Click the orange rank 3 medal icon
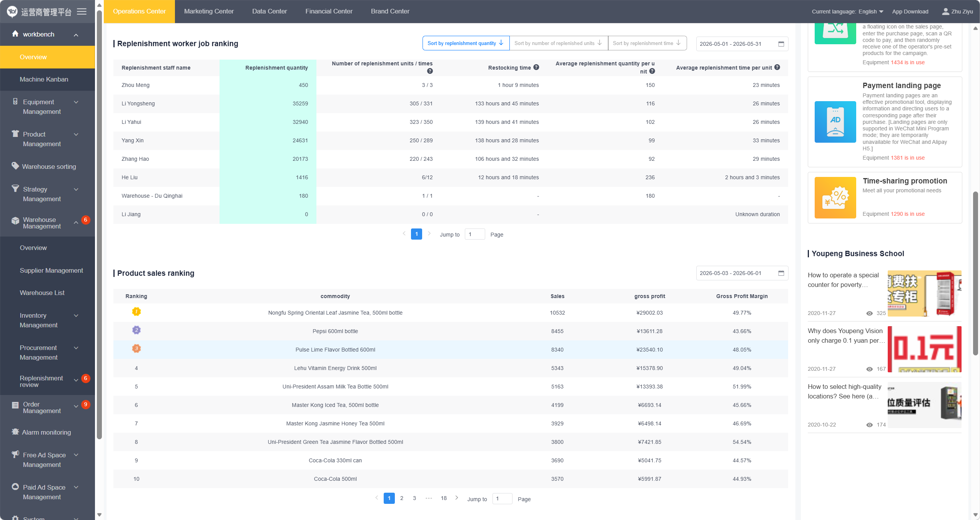 tap(136, 348)
